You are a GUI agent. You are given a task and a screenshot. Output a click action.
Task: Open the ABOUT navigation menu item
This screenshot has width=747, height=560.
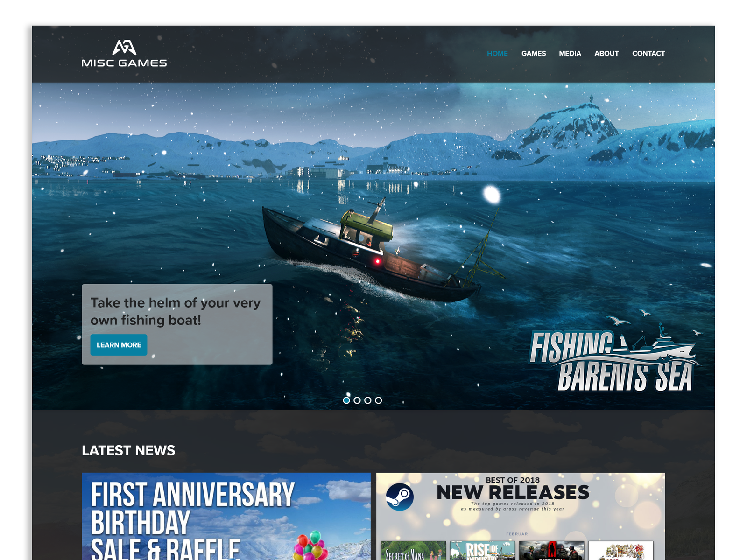(606, 54)
